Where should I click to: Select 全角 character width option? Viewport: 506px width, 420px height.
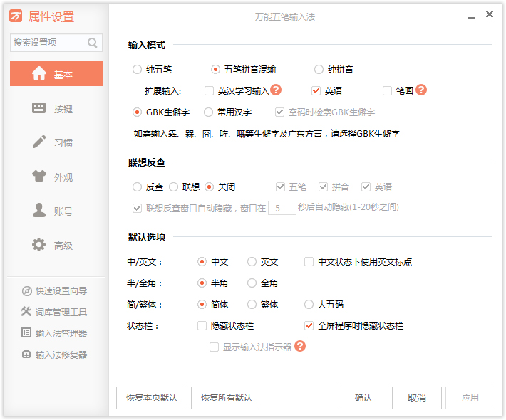[252, 283]
